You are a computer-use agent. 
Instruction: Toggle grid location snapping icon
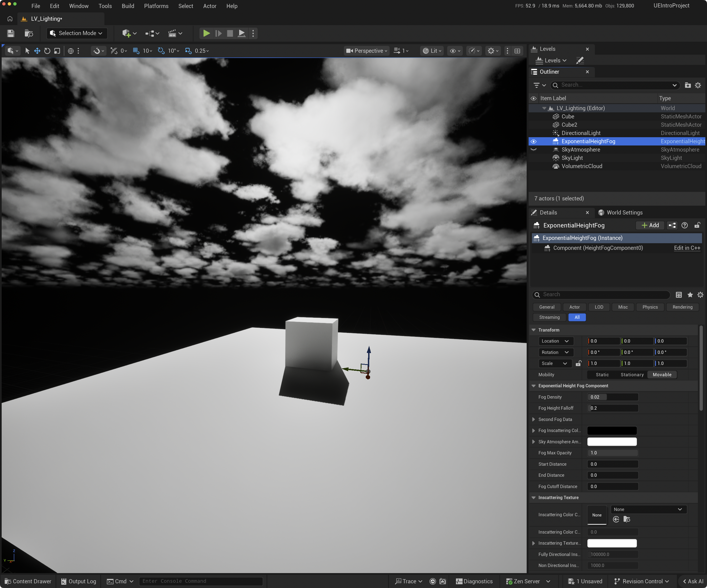(136, 51)
